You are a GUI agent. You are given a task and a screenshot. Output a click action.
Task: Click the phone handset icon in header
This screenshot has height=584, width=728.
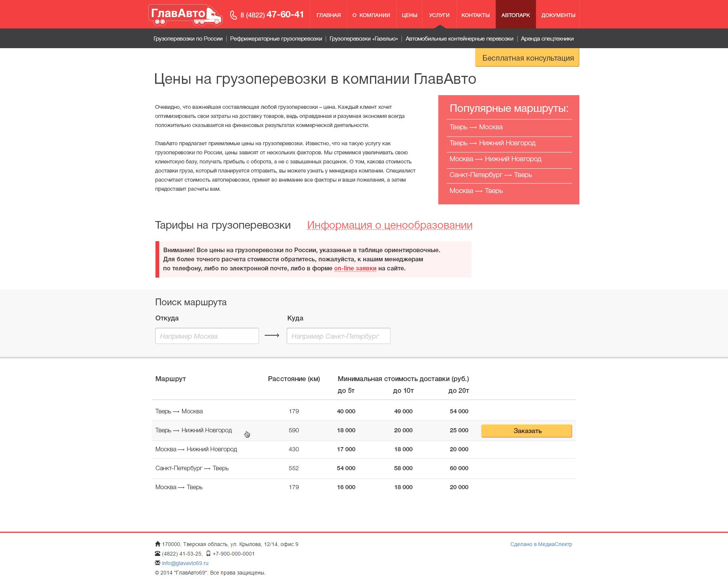[x=233, y=15]
